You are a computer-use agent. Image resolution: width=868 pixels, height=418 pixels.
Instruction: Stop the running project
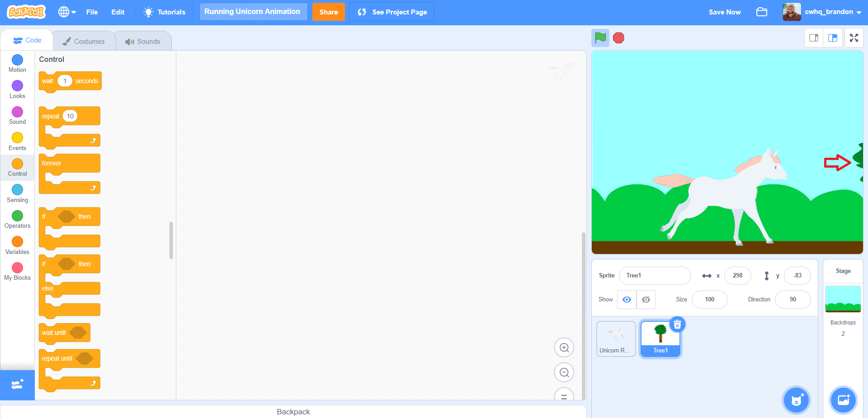618,38
